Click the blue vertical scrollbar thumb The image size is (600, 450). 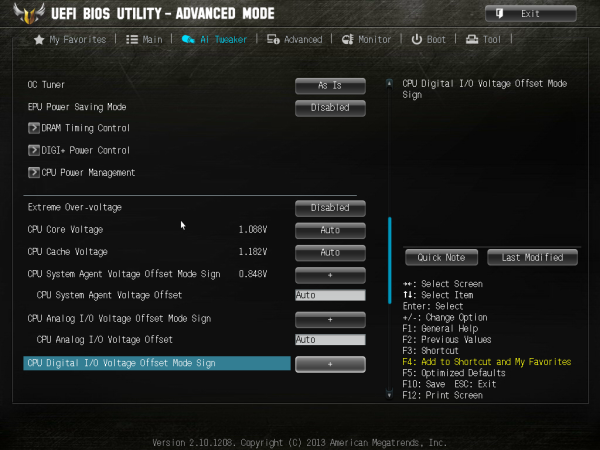point(390,260)
